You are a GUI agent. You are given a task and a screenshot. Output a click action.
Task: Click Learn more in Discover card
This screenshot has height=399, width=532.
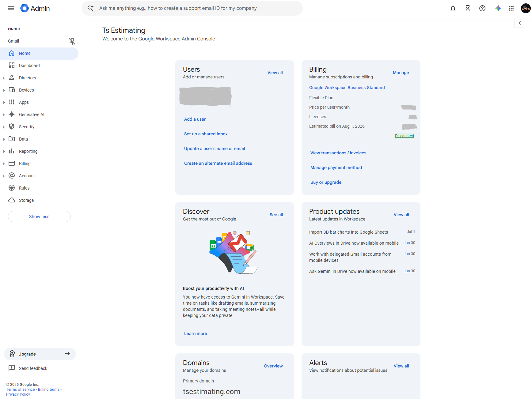point(196,333)
